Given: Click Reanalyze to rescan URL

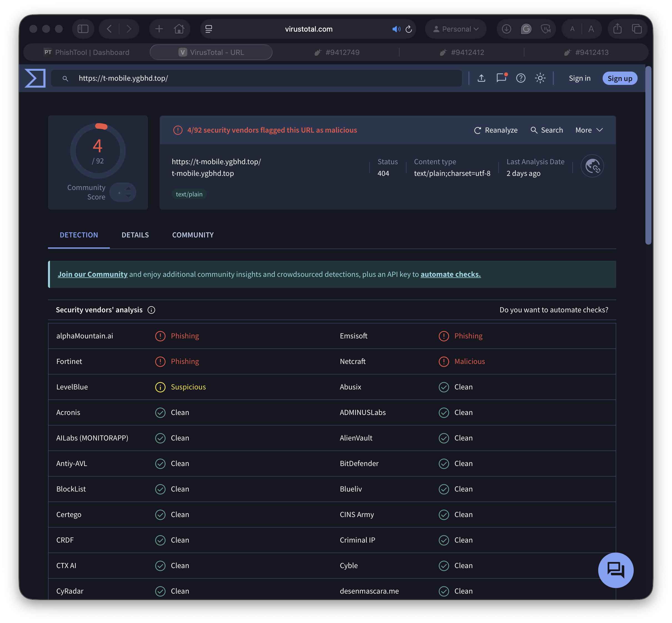Looking at the screenshot, I should pyautogui.click(x=496, y=130).
